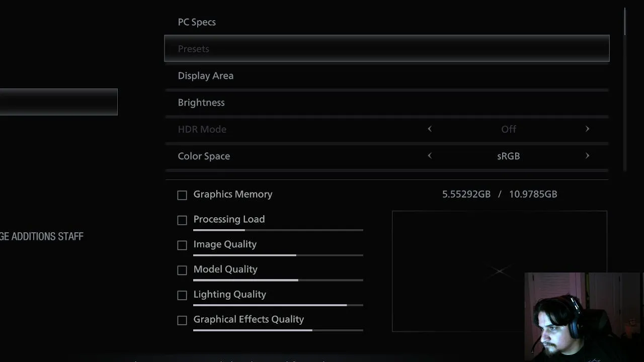Viewport: 644px width, 362px height.
Task: Click the Lighting Quality meter bar
Action: pyautogui.click(x=278, y=305)
